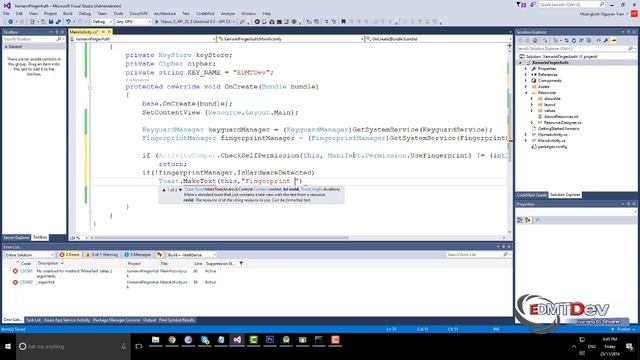Open the Entire Solution scope dropdown

click(29, 255)
